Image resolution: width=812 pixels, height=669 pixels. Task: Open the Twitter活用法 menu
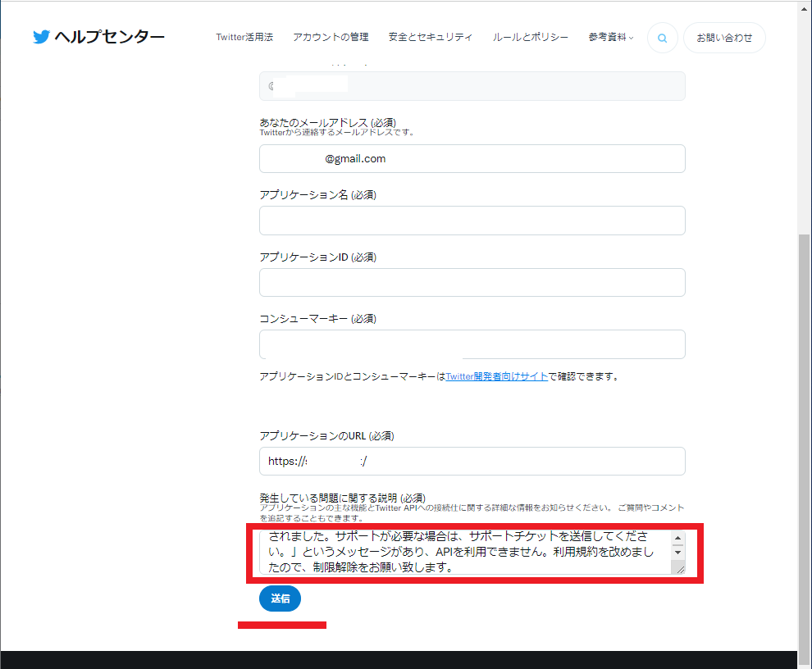click(244, 37)
